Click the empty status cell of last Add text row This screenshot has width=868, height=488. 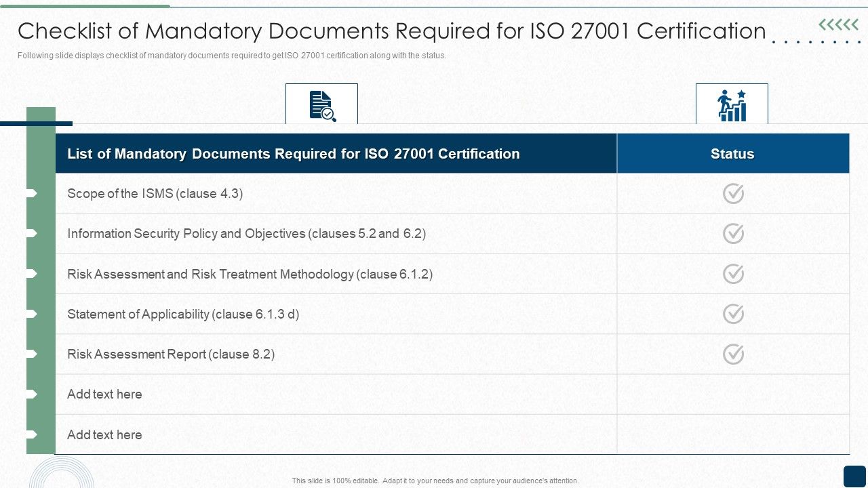click(x=733, y=434)
